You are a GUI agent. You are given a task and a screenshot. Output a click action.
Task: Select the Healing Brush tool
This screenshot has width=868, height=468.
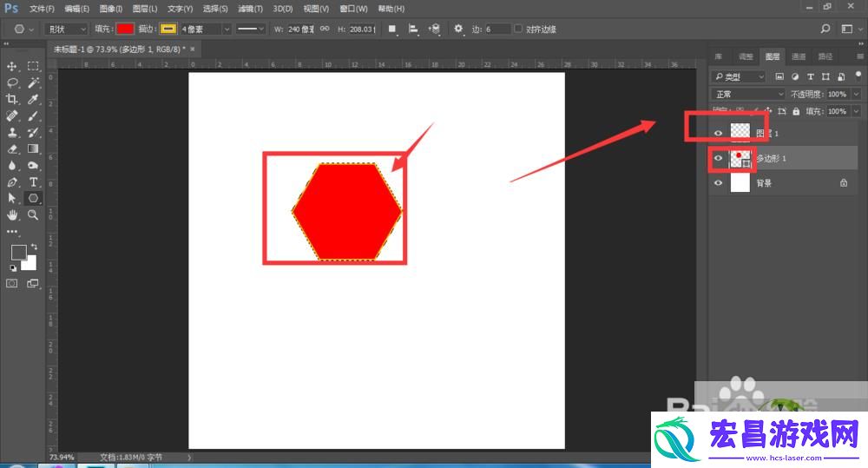11,116
